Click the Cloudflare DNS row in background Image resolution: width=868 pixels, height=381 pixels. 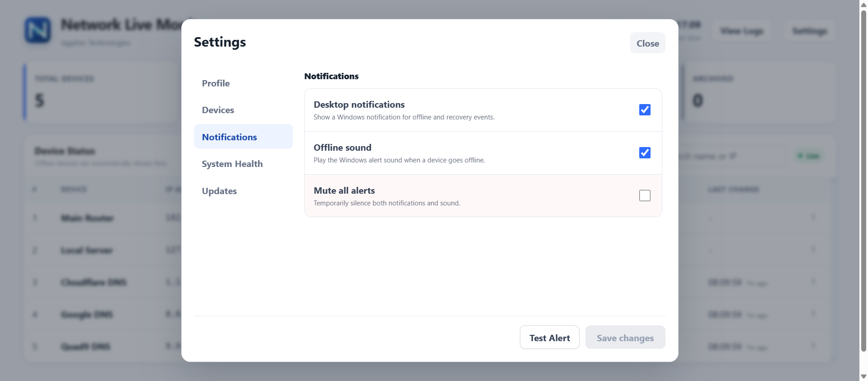tap(103, 282)
